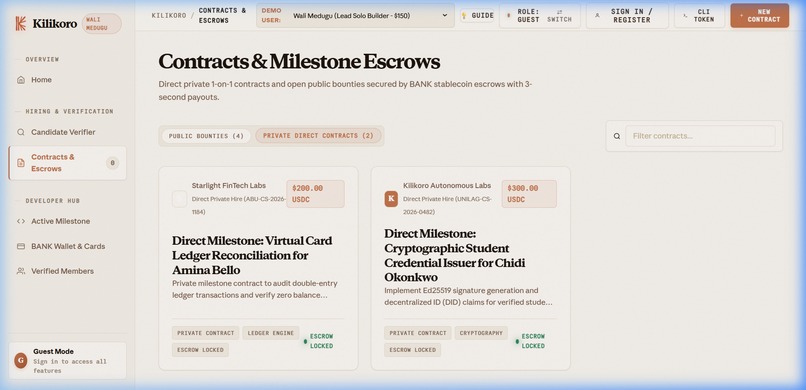This screenshot has width=806, height=390.
Task: Click the Starlight FinTech Labs company name
Action: tap(229, 185)
